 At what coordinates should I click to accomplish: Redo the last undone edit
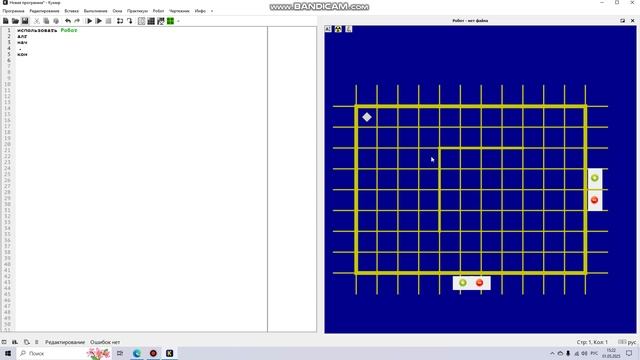pos(77,21)
